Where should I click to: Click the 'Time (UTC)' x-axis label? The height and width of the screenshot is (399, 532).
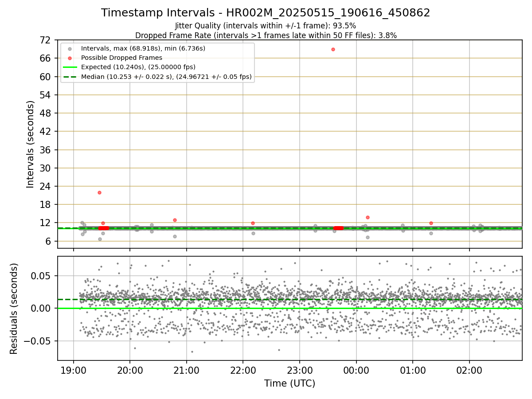pos(290,383)
